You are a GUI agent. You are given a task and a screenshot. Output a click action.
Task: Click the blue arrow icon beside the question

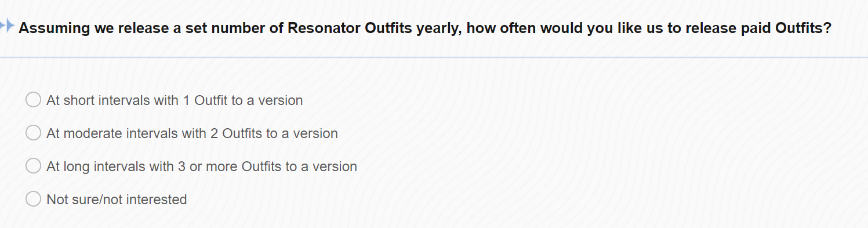click(x=7, y=26)
